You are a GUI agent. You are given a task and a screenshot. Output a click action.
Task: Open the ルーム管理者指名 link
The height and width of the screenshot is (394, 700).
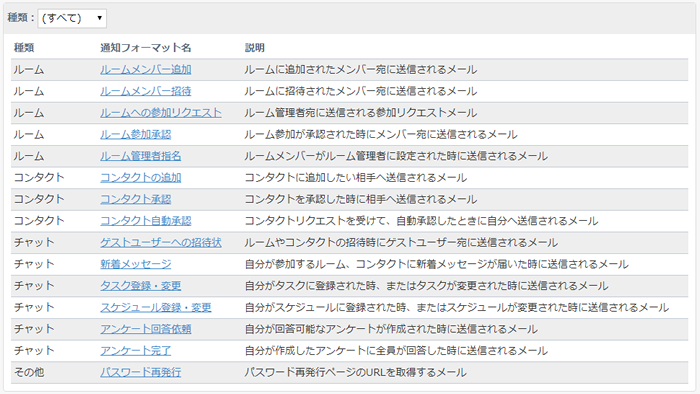point(141,156)
